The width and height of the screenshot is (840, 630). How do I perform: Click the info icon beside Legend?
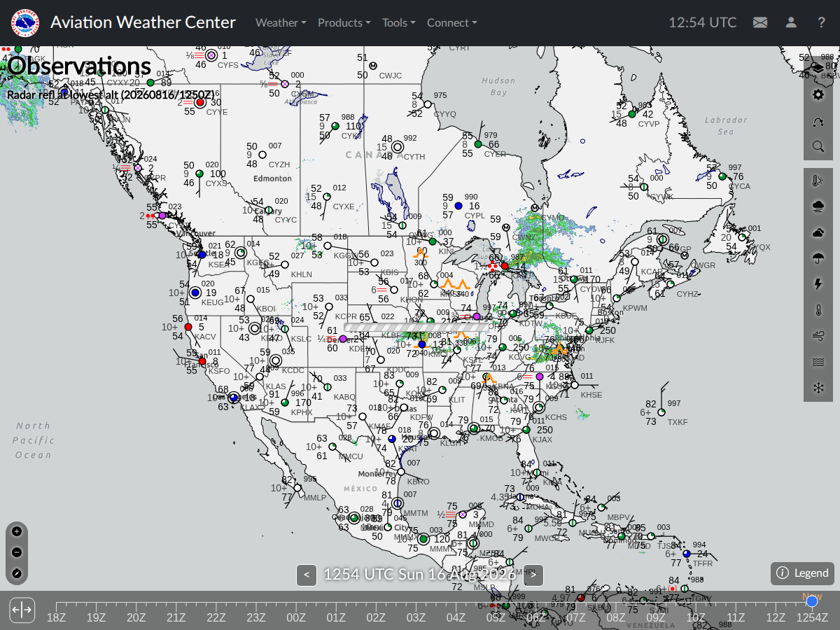(x=783, y=573)
